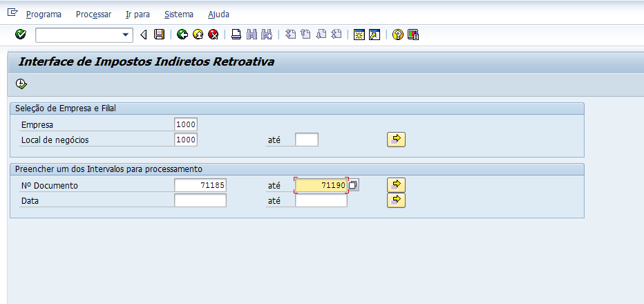Click the Data label
This screenshot has width=644, height=304.
[30, 200]
